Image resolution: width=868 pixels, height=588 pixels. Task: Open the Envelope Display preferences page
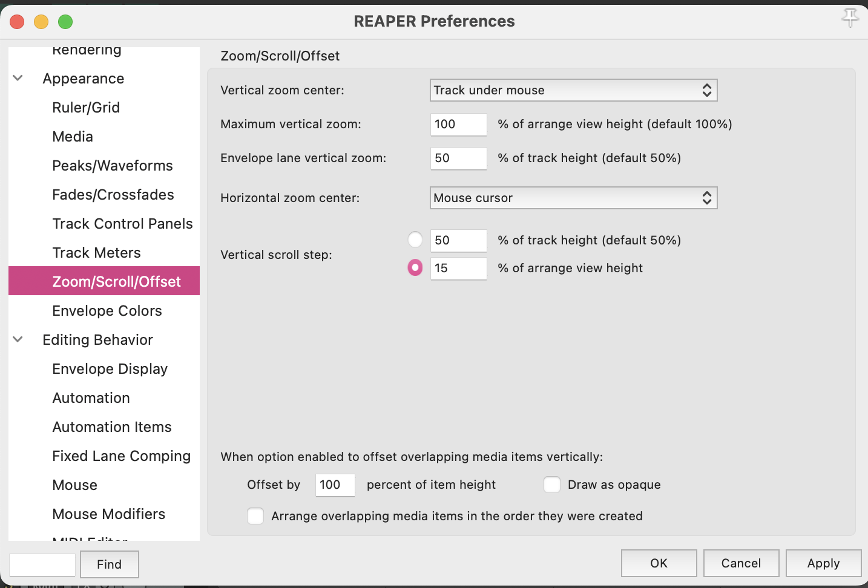pyautogui.click(x=110, y=369)
